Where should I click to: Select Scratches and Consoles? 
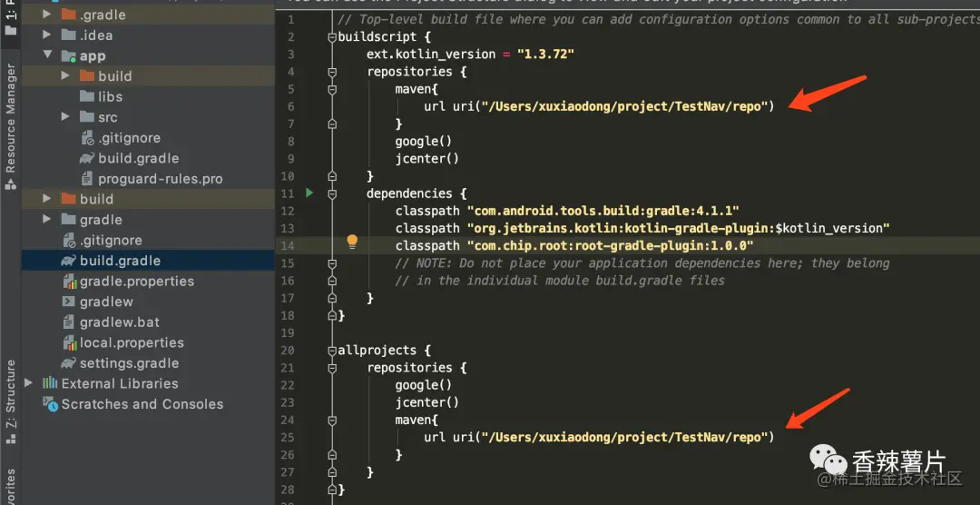[142, 404]
